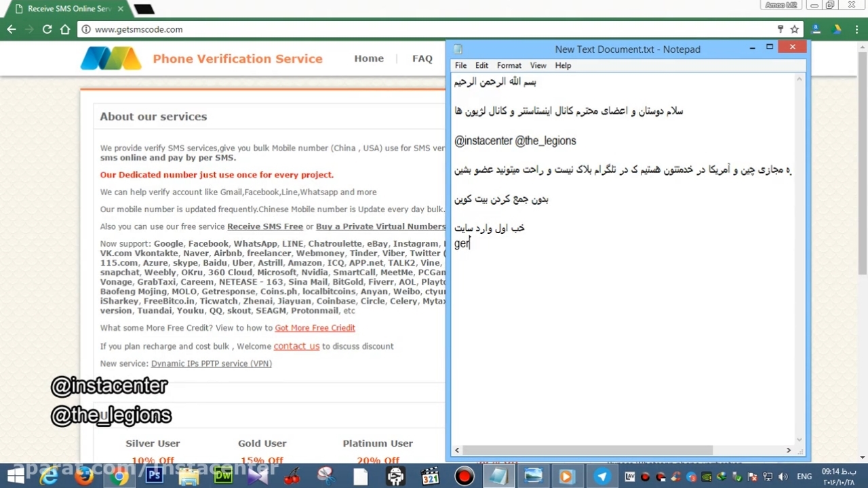This screenshot has width=868, height=488.
Task: Open the Format menu in Notepad
Action: [x=509, y=66]
